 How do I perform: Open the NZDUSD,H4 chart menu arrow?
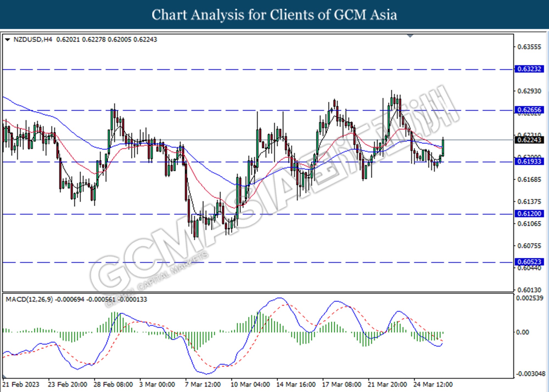(7, 40)
